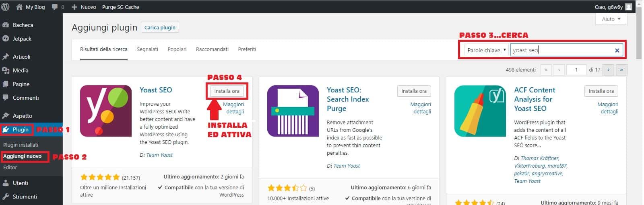This screenshot has width=644, height=205.
Task: Click the Media sidebar icon
Action: pos(6,70)
